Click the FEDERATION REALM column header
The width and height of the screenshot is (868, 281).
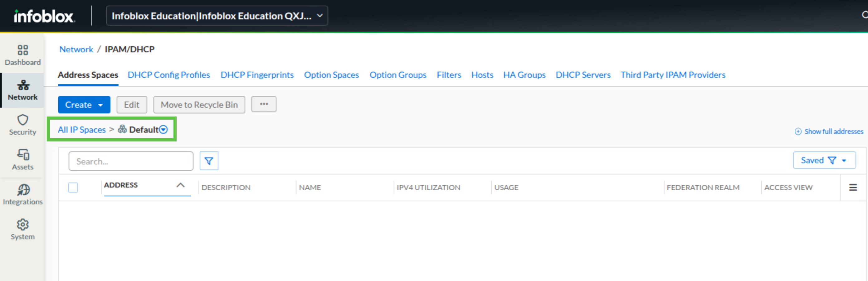tap(703, 188)
